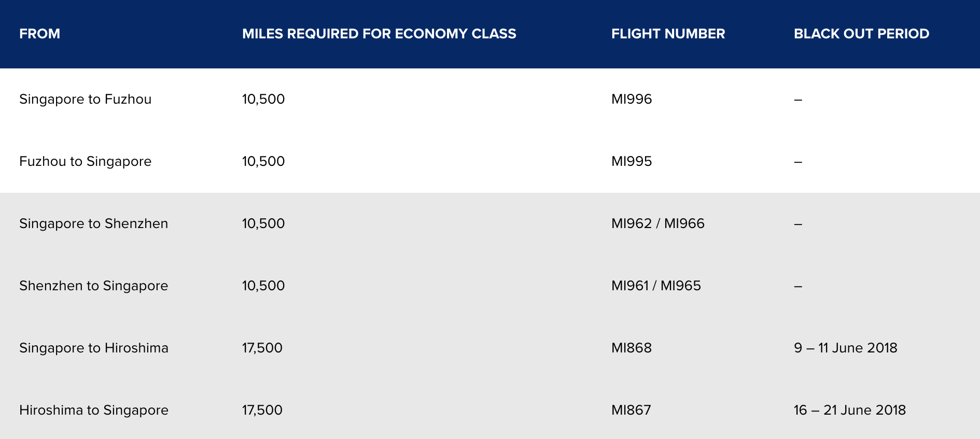The image size is (980, 439).
Task: Click the FROM column header
Action: coord(40,34)
